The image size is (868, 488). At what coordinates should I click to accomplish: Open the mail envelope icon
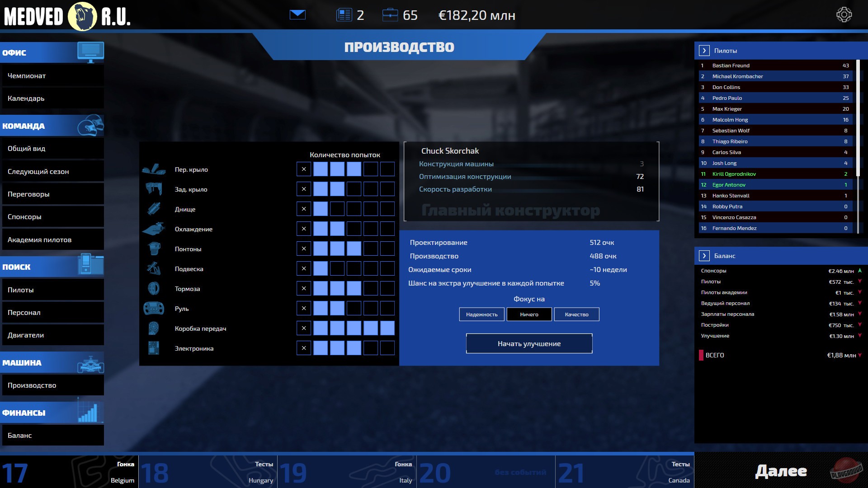point(297,15)
